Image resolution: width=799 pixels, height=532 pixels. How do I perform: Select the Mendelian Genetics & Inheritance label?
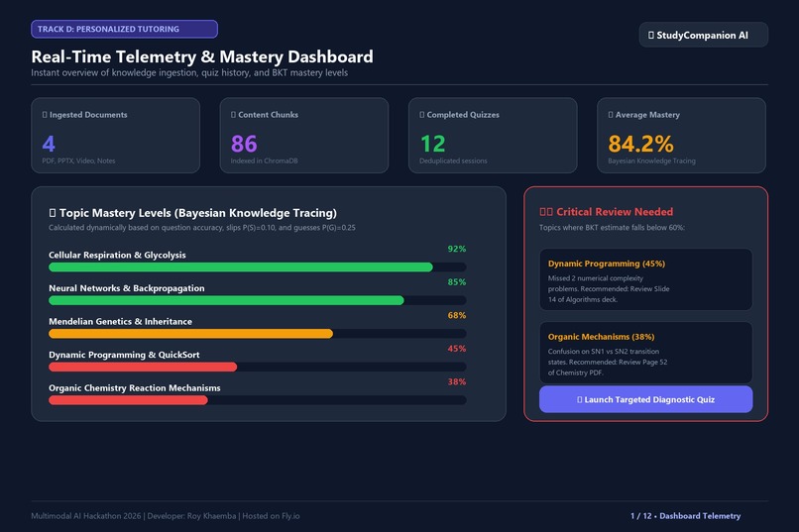[120, 321]
